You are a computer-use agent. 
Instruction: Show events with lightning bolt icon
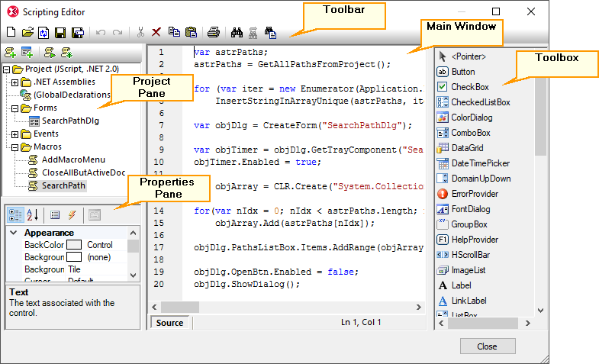(x=72, y=215)
